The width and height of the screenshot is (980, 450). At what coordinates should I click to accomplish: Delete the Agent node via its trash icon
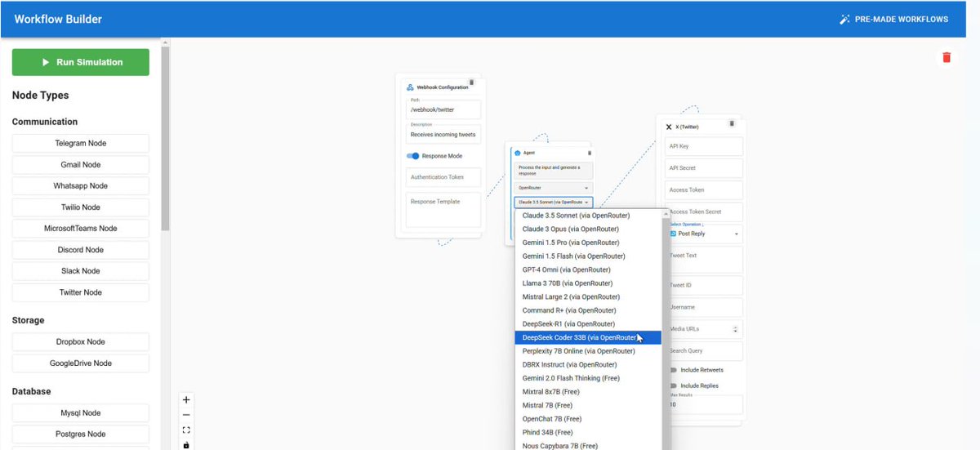click(x=590, y=153)
